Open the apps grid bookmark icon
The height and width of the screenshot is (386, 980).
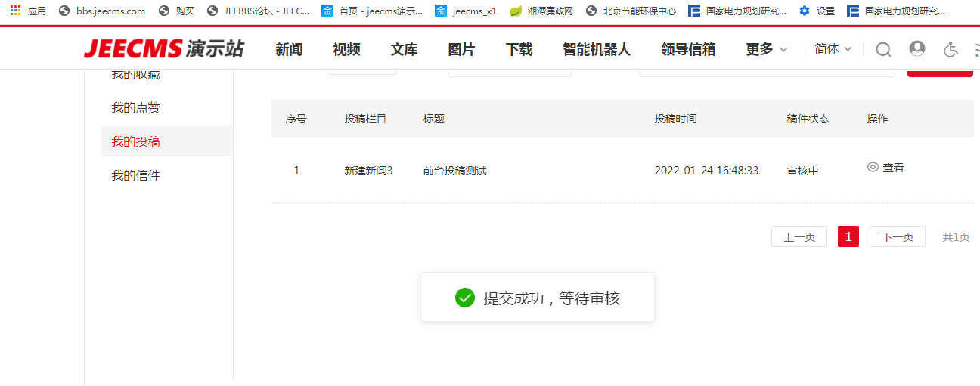click(15, 11)
